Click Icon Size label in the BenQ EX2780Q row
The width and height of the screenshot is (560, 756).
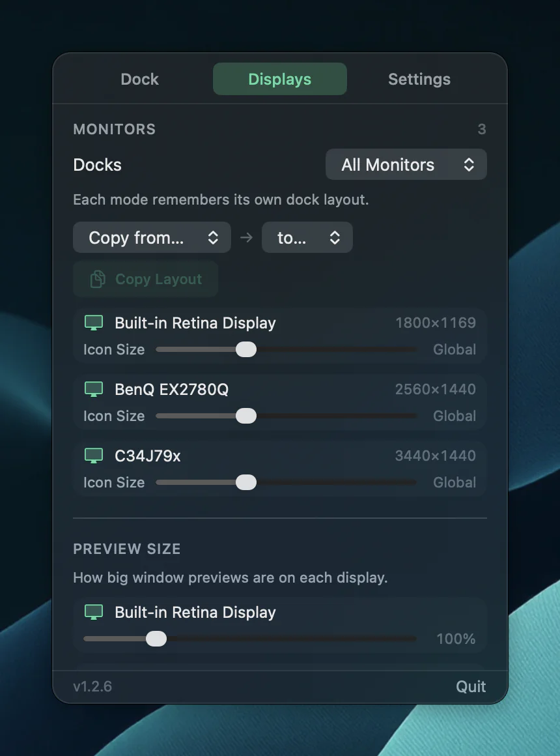click(x=114, y=416)
